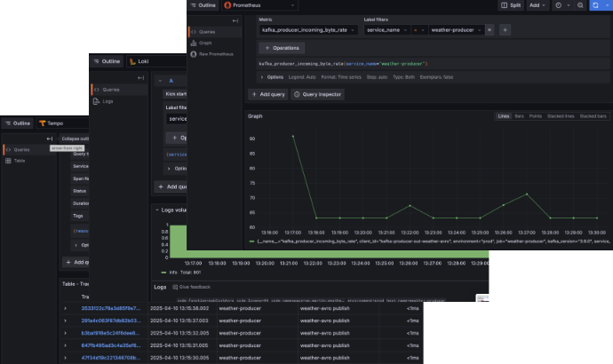Open trace ID 3533122c78a3d85f9e7
The image size is (613, 364).
point(111,309)
